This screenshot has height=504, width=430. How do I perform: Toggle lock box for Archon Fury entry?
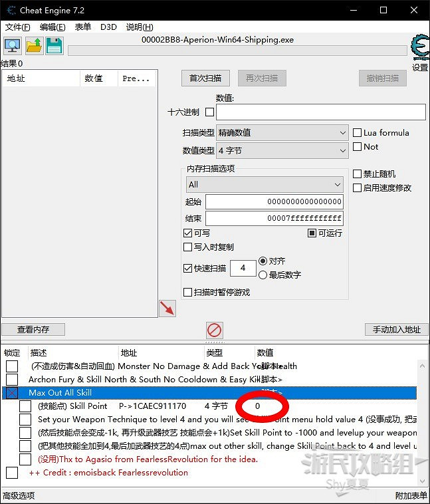pos(12,379)
